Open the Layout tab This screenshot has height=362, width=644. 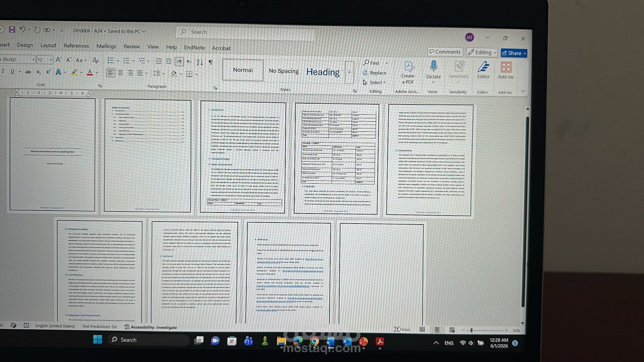(x=48, y=45)
